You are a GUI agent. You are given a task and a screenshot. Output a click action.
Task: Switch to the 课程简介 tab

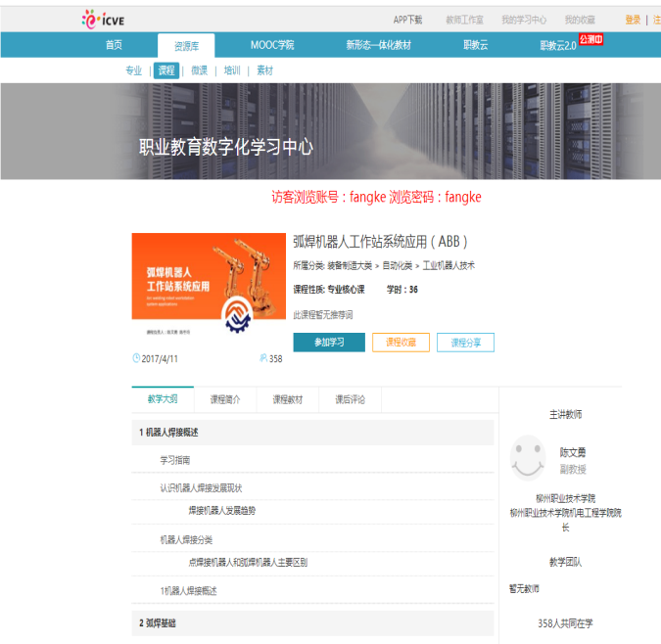coord(225,399)
